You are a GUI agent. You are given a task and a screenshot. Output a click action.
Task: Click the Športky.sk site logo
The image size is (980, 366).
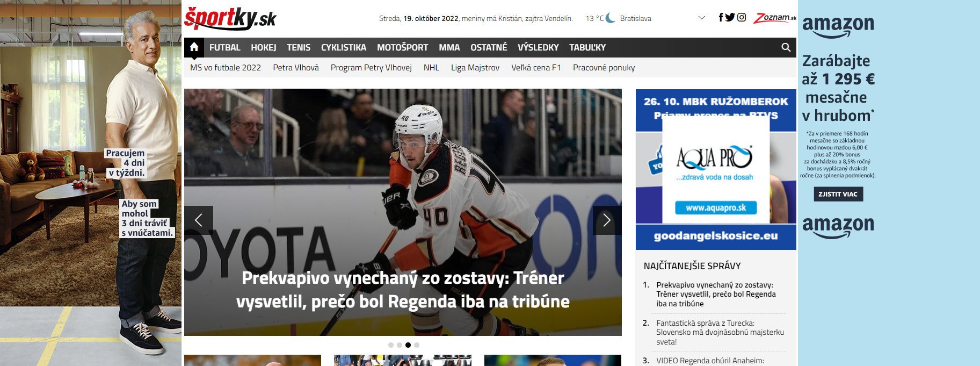coord(230,19)
